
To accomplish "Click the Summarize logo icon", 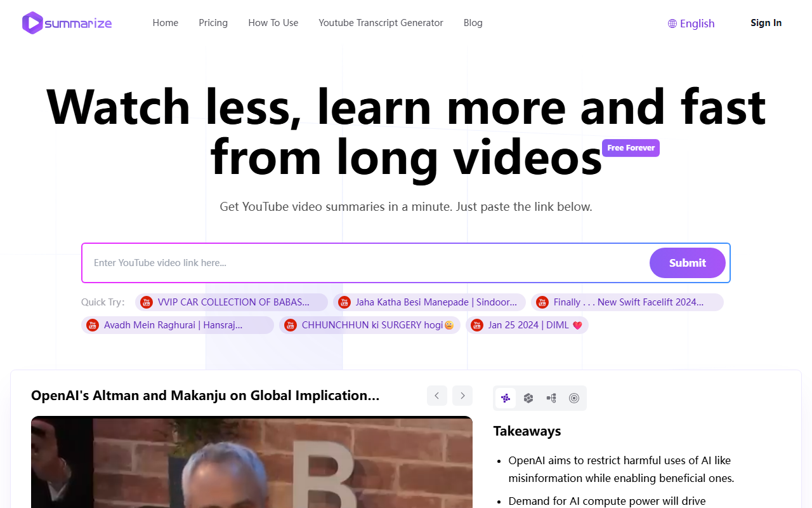I will [x=32, y=23].
